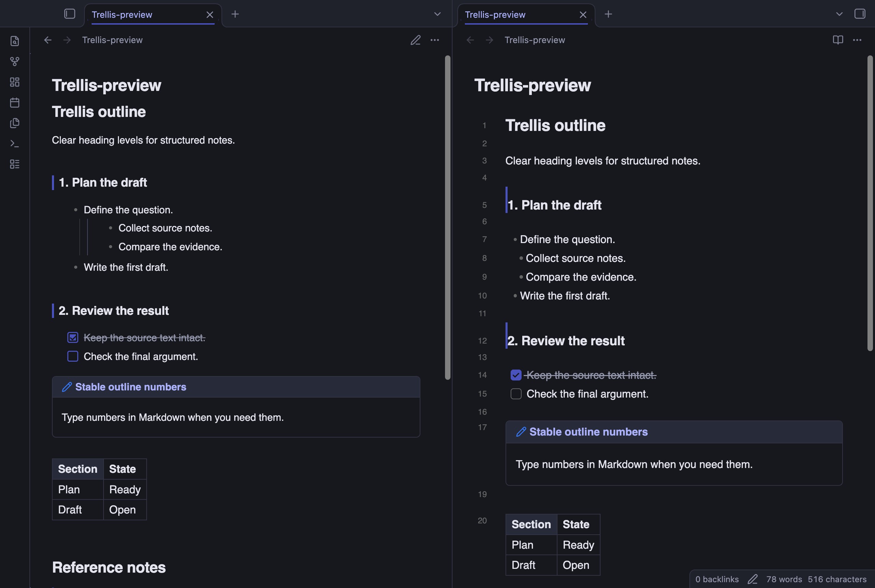Navigate forward in right pane
The width and height of the screenshot is (875, 588).
(489, 40)
